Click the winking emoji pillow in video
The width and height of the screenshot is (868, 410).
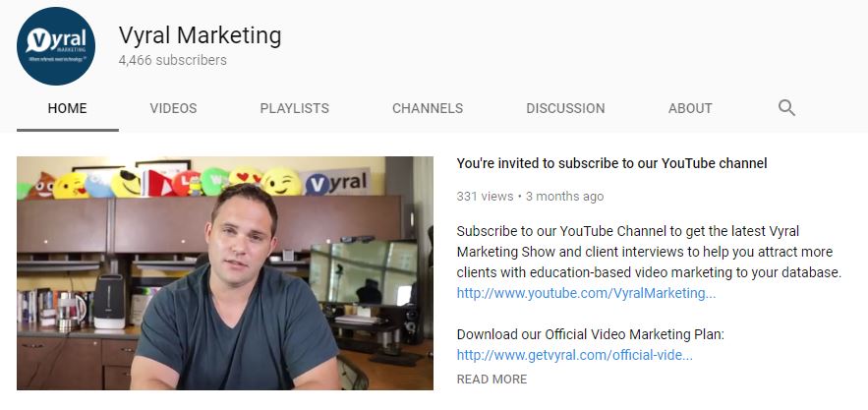[x=281, y=182]
